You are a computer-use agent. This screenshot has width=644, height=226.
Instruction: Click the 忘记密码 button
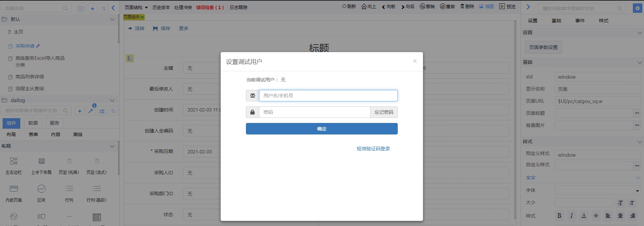[384, 112]
